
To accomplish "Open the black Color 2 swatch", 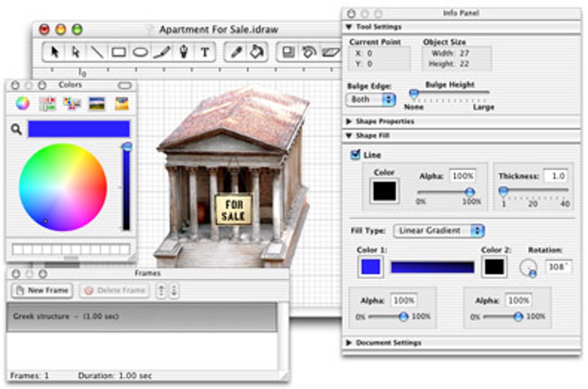I will pos(494,267).
